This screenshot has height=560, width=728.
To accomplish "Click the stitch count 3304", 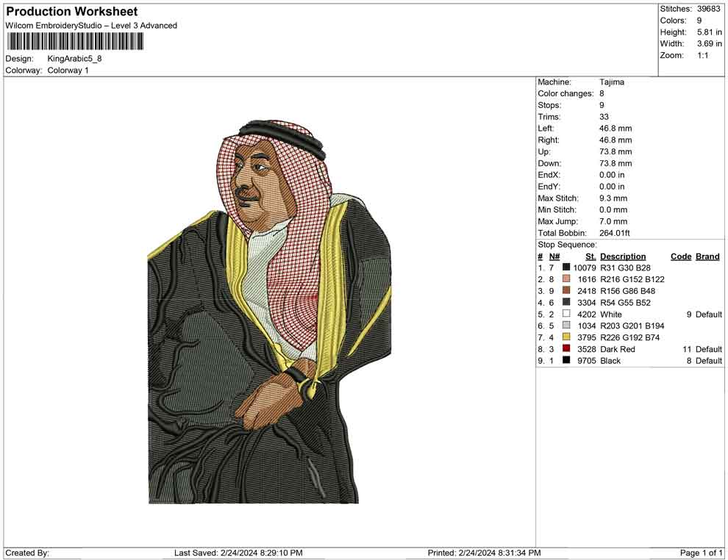I will [586, 303].
